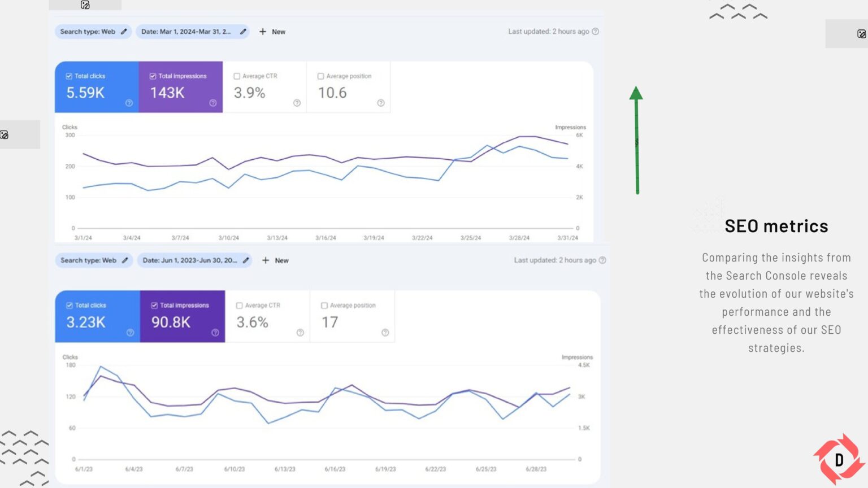This screenshot has height=488, width=868.
Task: Toggle Total clicks checkbox showing 5.59K
Action: [x=69, y=76]
